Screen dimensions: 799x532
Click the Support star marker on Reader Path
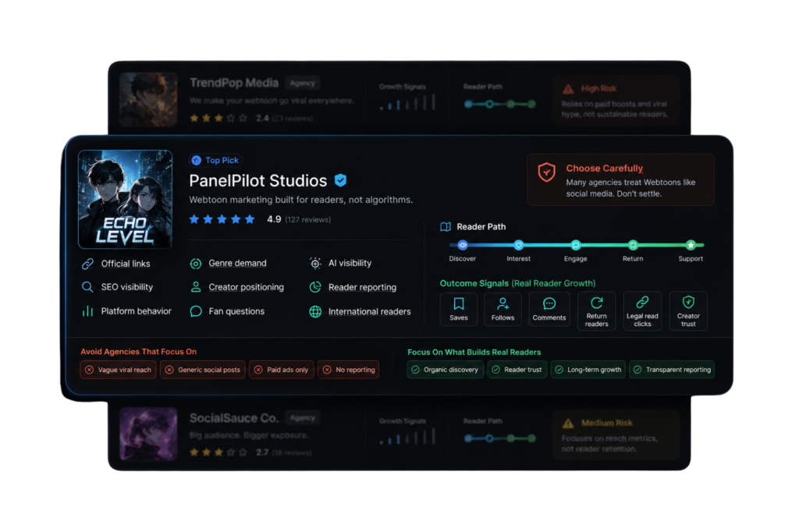[x=691, y=245]
